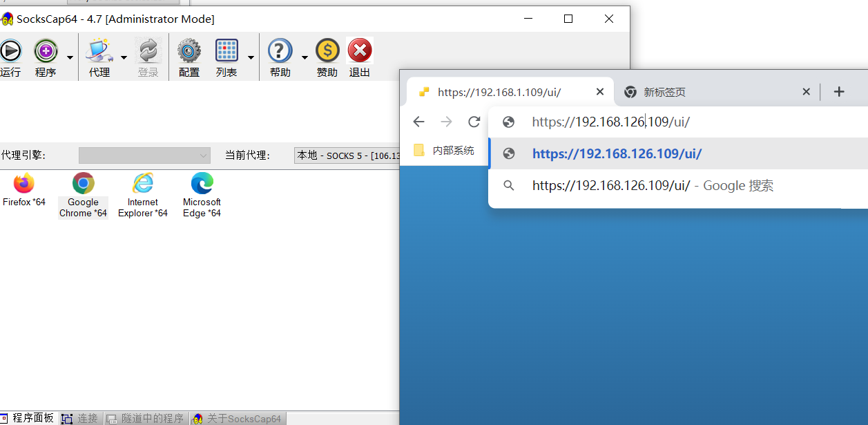The height and width of the screenshot is (425, 868).
Task: Switch to the Connections (连接) tab
Action: (x=81, y=418)
